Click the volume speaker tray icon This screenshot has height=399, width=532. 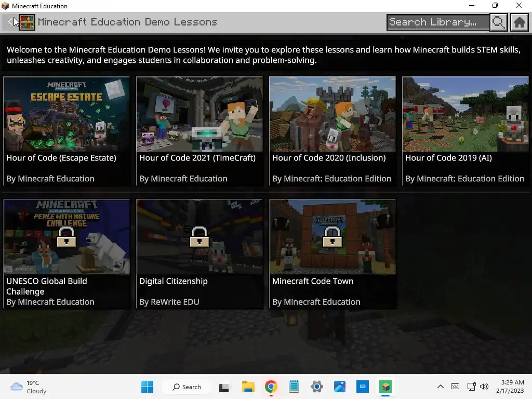point(484,387)
